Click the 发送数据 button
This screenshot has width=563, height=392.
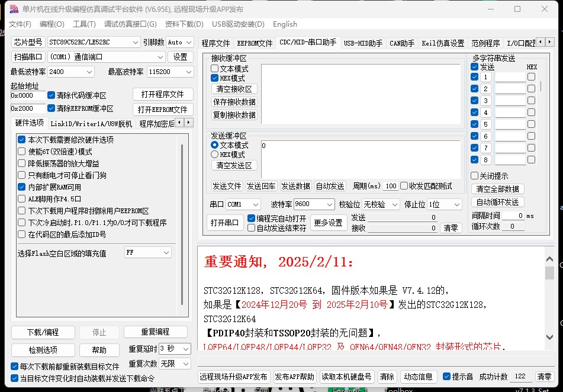(295, 186)
